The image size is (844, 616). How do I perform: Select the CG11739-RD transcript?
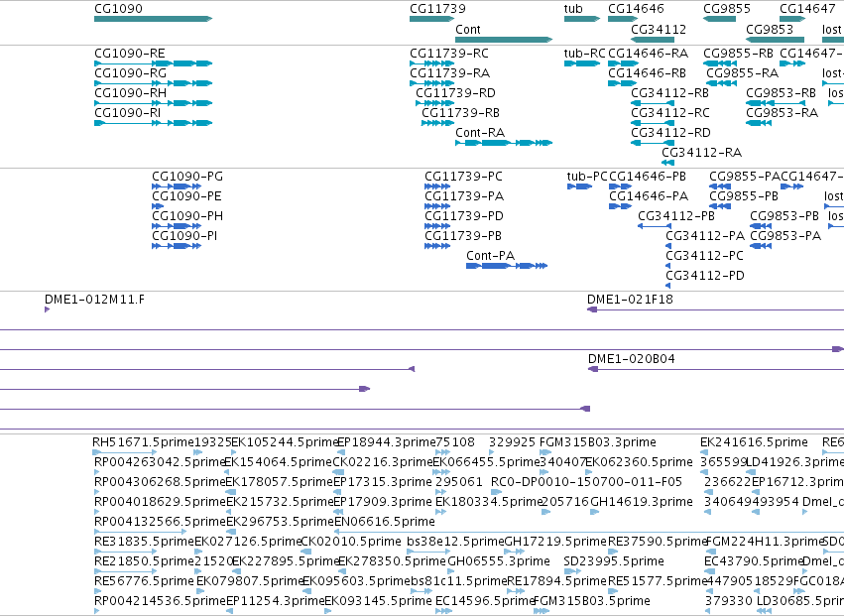coord(435,103)
